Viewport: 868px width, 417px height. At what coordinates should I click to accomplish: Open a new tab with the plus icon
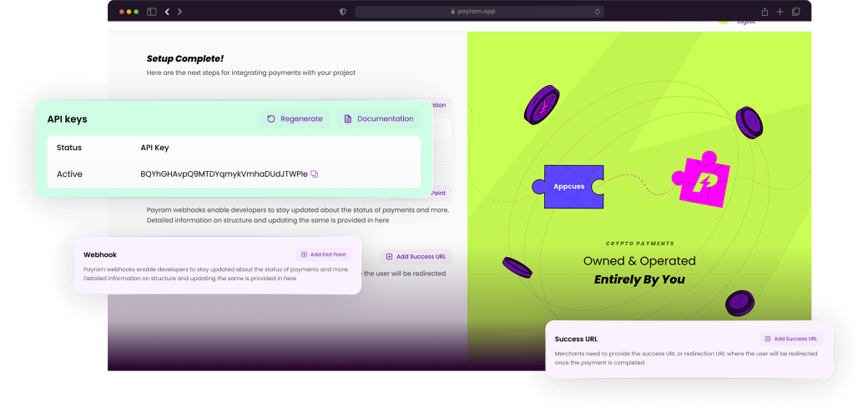780,12
